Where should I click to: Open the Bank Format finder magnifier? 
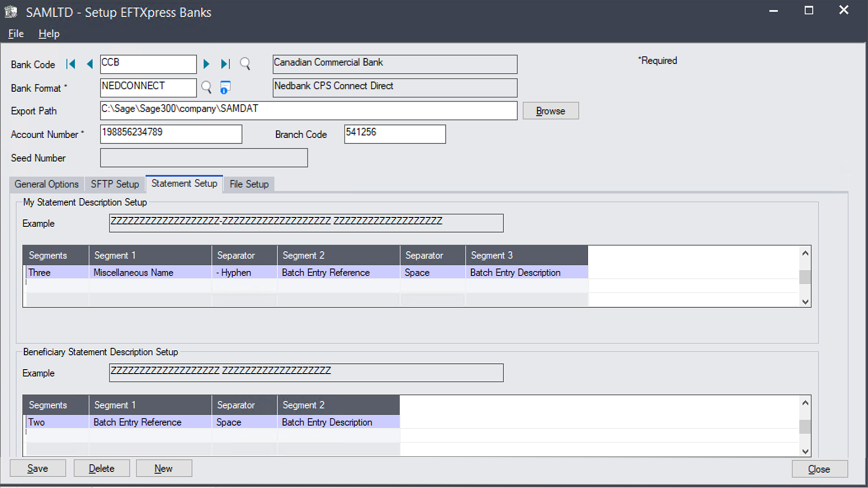click(x=206, y=87)
